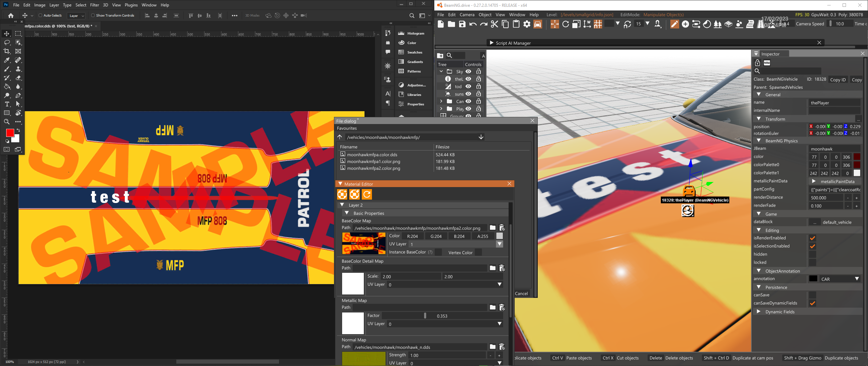
Task: Open the Swatches panel
Action: click(x=411, y=52)
